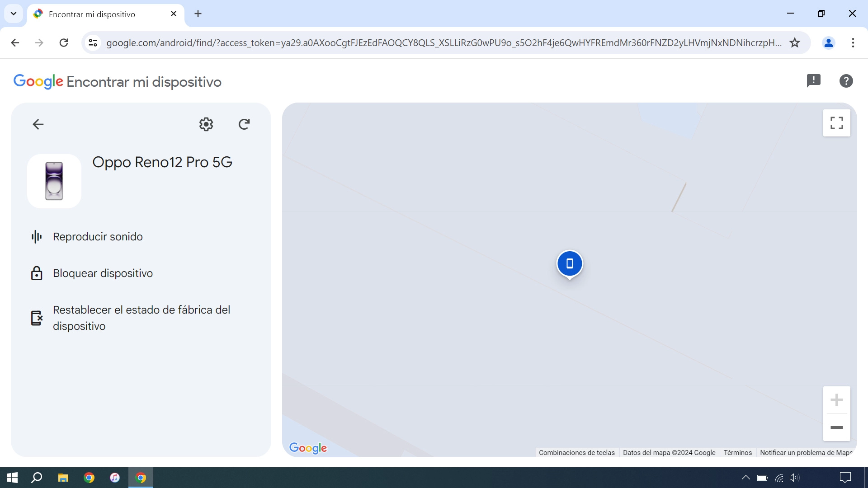868x488 pixels.
Task: Bookmark this page with star icon
Action: [x=795, y=43]
